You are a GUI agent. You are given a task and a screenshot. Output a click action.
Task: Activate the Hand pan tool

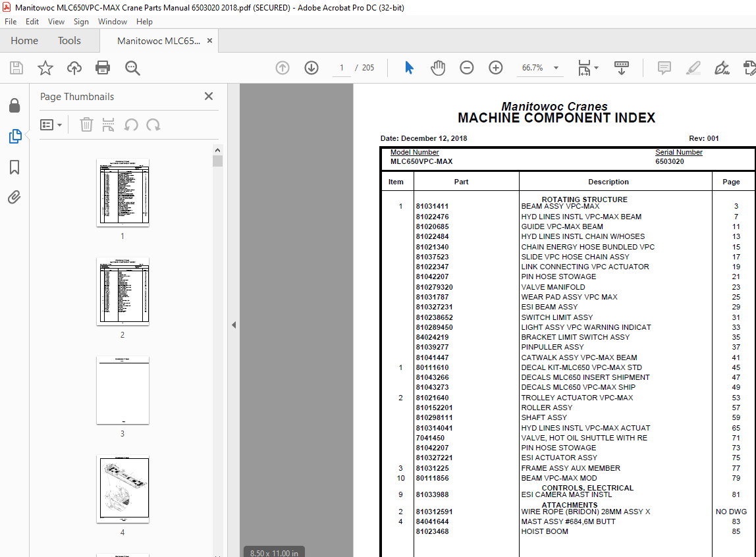pos(438,68)
